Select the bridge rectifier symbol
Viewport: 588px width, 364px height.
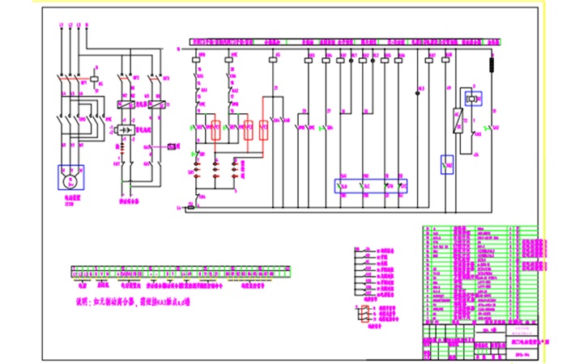[x=126, y=129]
